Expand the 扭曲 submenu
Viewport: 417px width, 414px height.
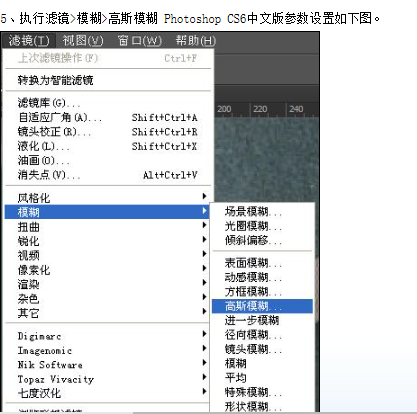pos(107,227)
